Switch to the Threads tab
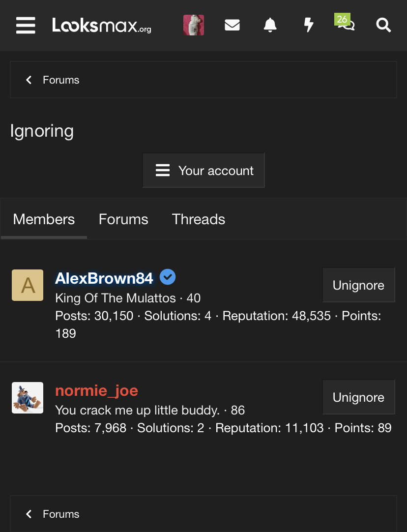 [199, 219]
